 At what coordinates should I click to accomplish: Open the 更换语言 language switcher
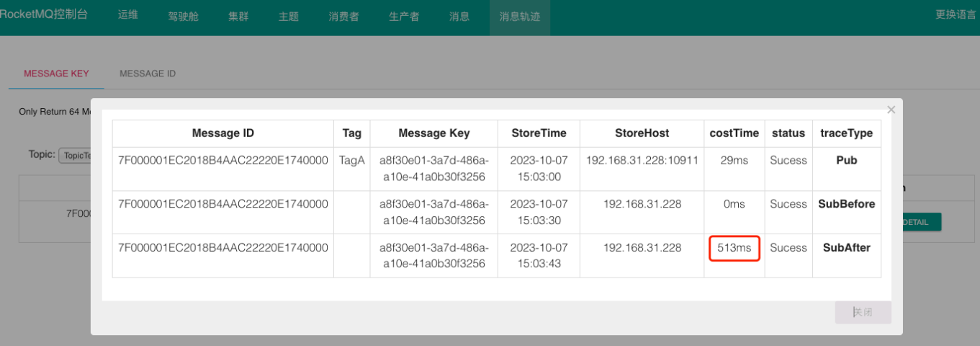pos(956,14)
